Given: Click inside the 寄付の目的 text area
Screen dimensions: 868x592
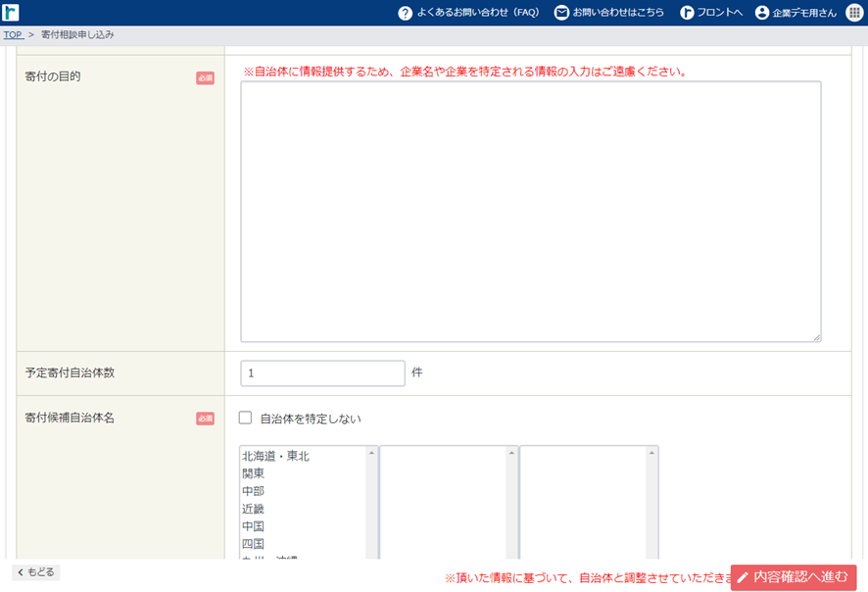Looking at the screenshot, I should (x=530, y=211).
